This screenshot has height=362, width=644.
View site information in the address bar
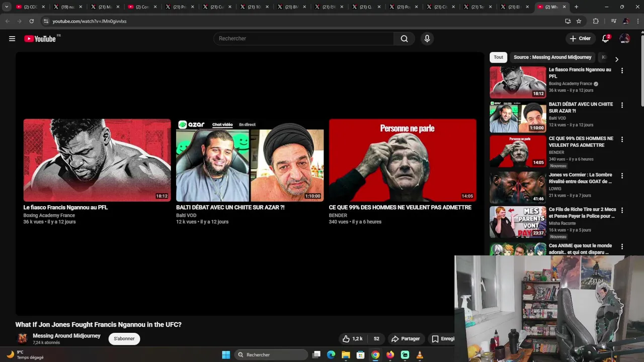tap(46, 21)
